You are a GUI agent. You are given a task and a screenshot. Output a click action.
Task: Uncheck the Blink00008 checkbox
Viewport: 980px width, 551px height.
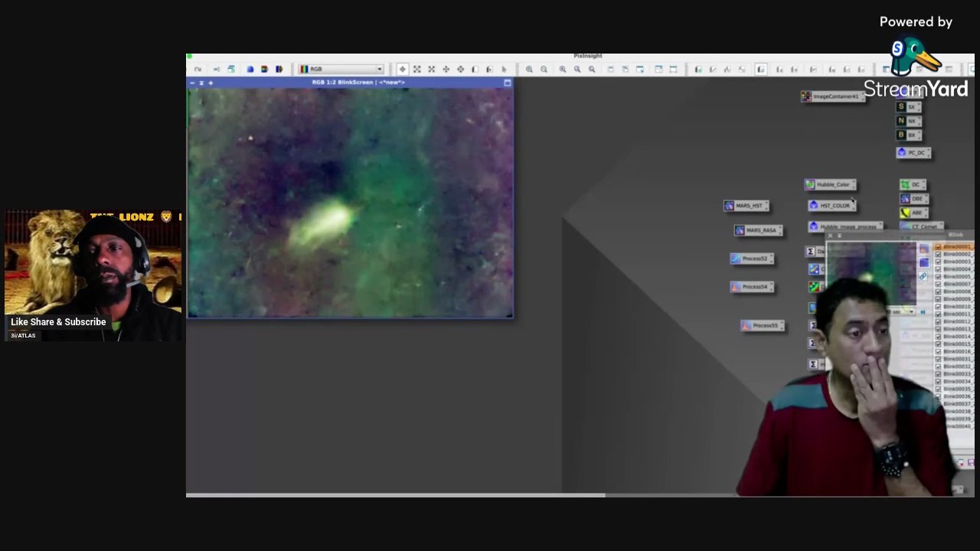click(x=938, y=292)
